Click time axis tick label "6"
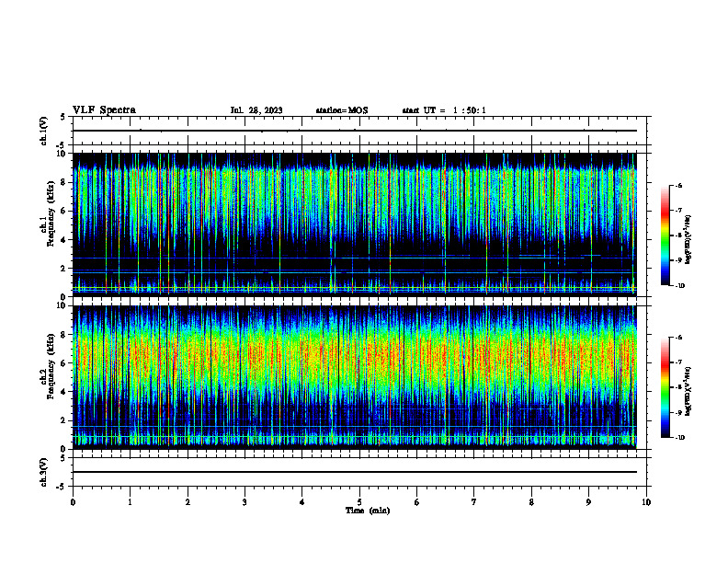The width and height of the screenshot is (728, 563). pos(417,502)
